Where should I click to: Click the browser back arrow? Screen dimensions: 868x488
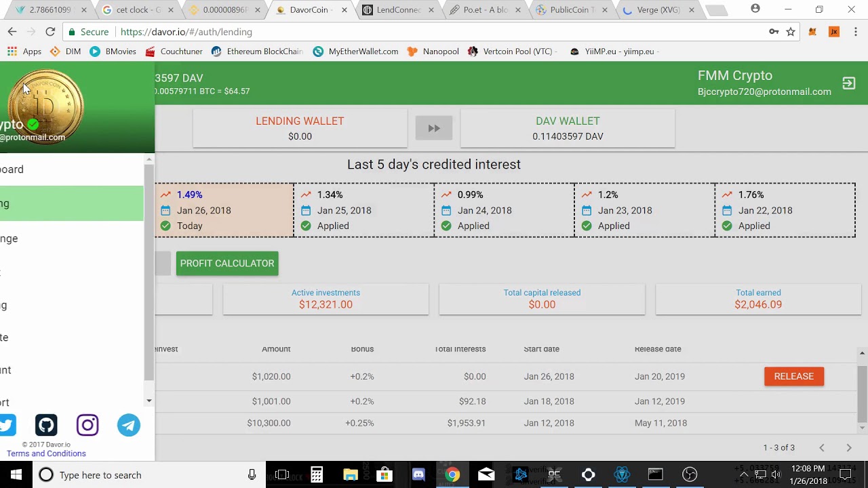pyautogui.click(x=12, y=32)
